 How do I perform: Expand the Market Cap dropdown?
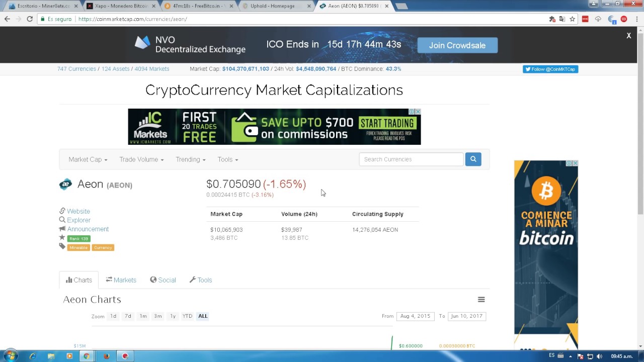pyautogui.click(x=88, y=159)
